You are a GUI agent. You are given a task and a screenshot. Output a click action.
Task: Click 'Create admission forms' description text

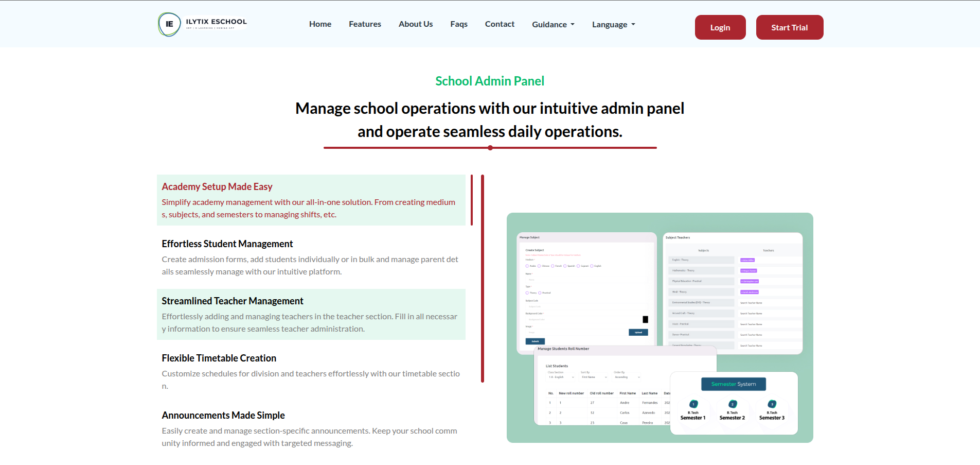310,266
